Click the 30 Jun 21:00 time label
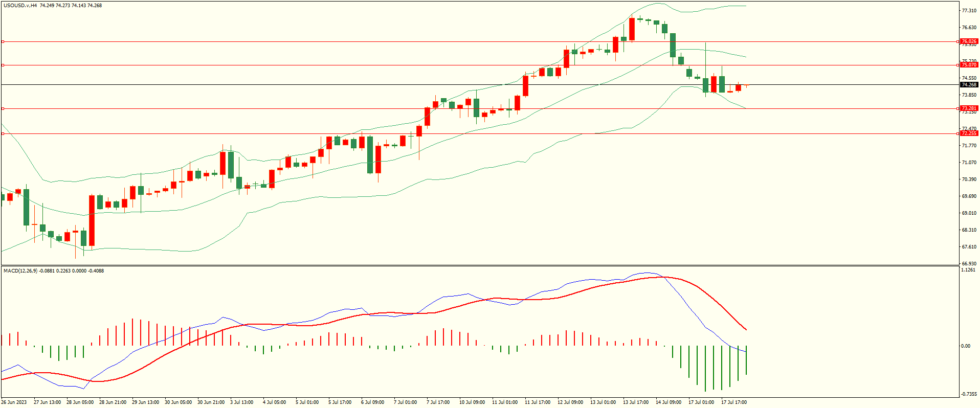The width and height of the screenshot is (980, 408). [211, 402]
